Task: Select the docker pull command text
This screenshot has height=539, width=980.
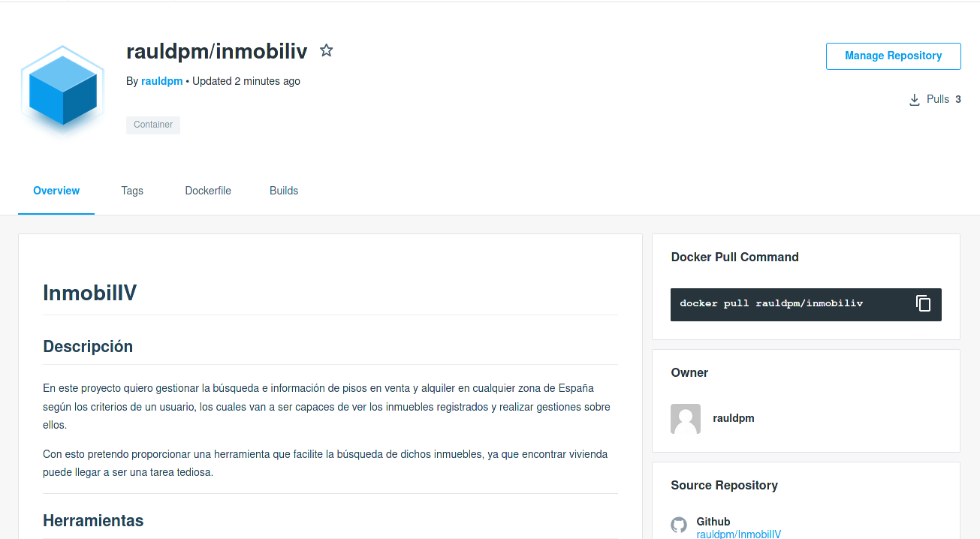Action: pyautogui.click(x=771, y=303)
